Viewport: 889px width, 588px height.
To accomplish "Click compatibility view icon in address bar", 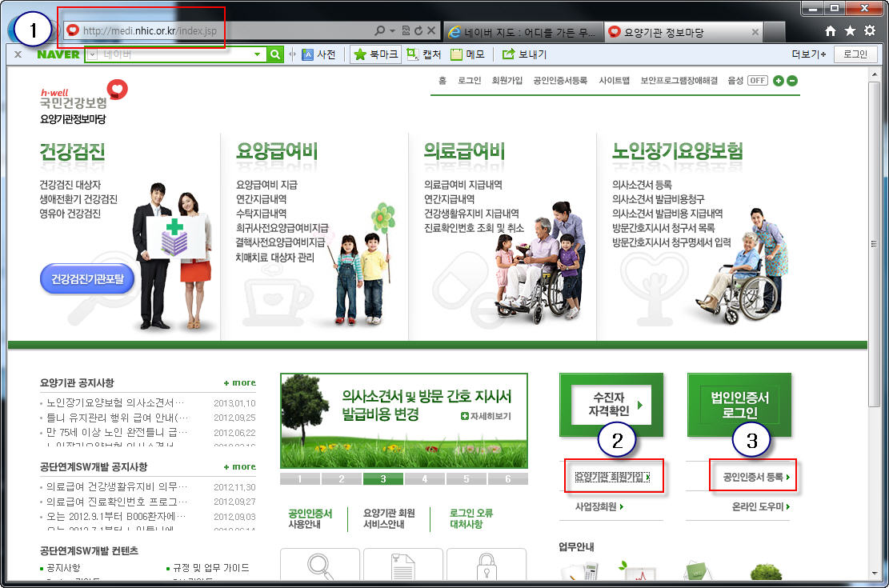I will pyautogui.click(x=406, y=30).
